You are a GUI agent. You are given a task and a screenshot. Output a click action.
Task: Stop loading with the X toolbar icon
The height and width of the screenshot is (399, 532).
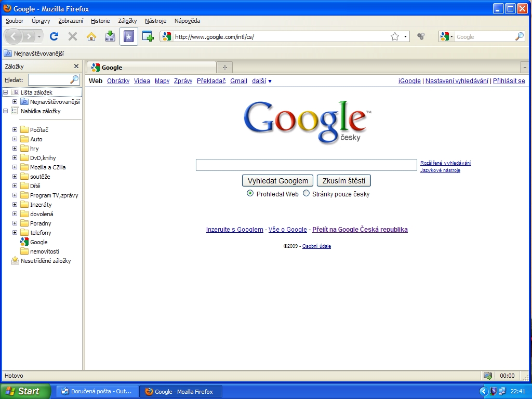[73, 36]
